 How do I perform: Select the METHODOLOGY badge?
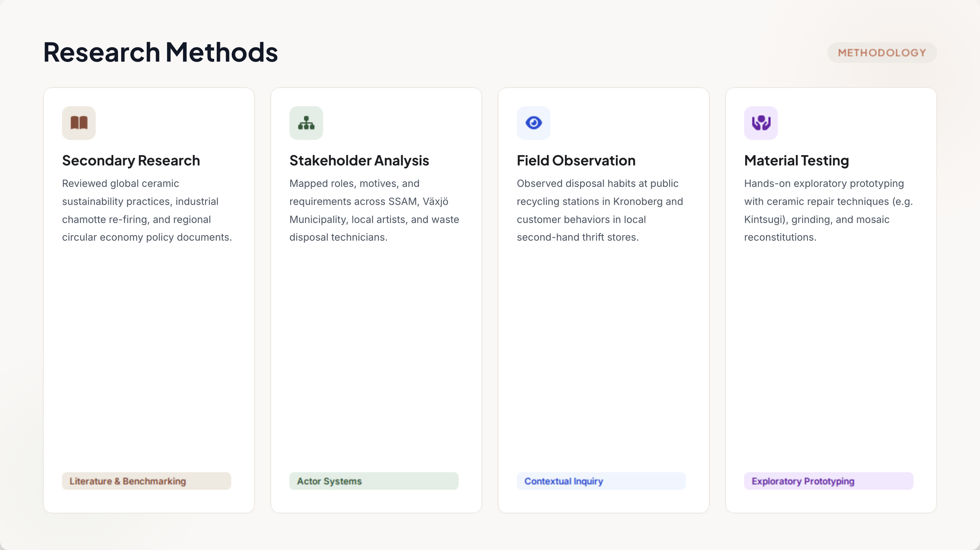[882, 53]
